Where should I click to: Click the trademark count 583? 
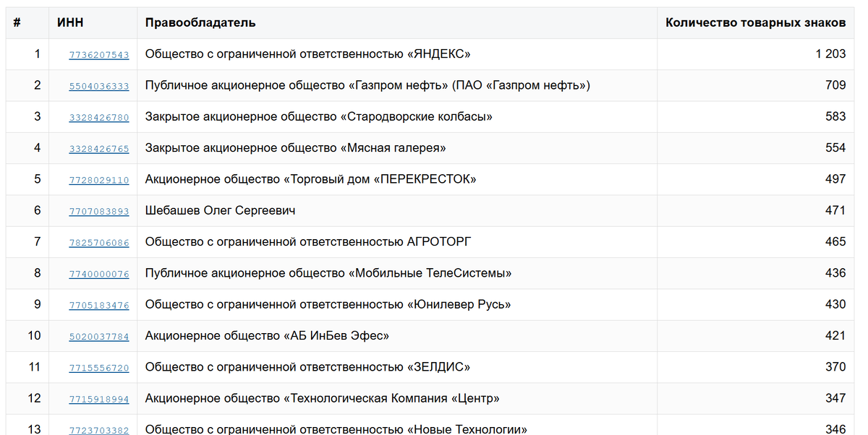(x=835, y=116)
